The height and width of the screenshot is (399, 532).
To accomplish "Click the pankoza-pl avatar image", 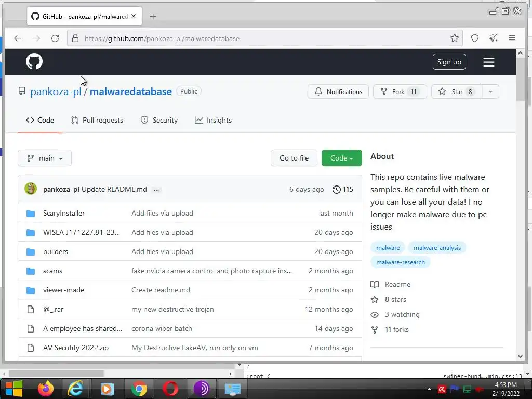I will (31, 189).
